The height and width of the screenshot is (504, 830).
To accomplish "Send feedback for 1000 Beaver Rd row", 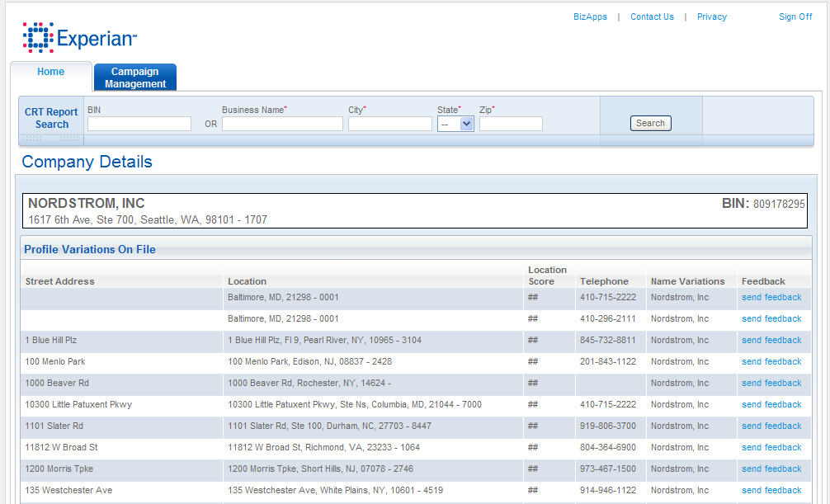I will pos(771,383).
